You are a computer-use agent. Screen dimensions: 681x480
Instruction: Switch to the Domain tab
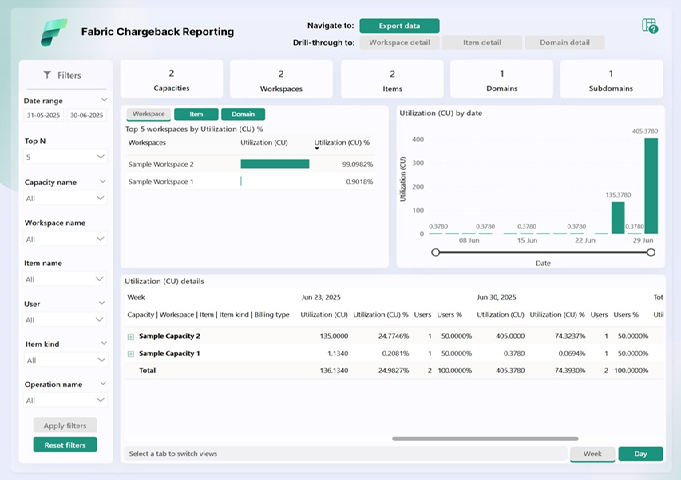(x=243, y=114)
